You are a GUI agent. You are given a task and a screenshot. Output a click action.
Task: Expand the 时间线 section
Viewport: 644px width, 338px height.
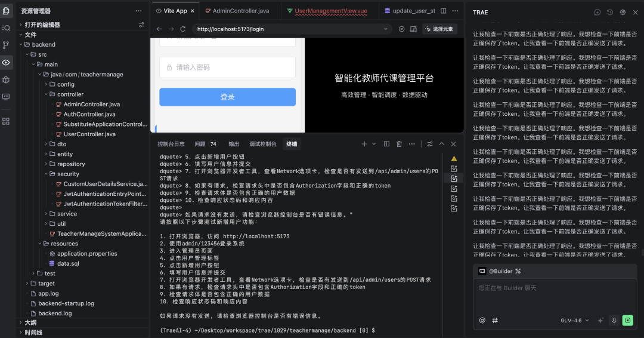click(x=33, y=332)
